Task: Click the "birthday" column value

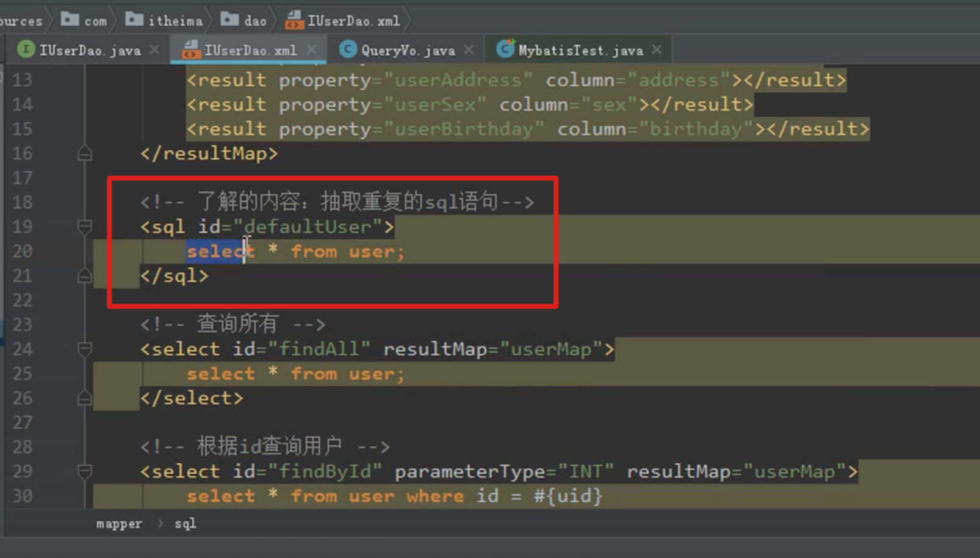Action: [696, 129]
